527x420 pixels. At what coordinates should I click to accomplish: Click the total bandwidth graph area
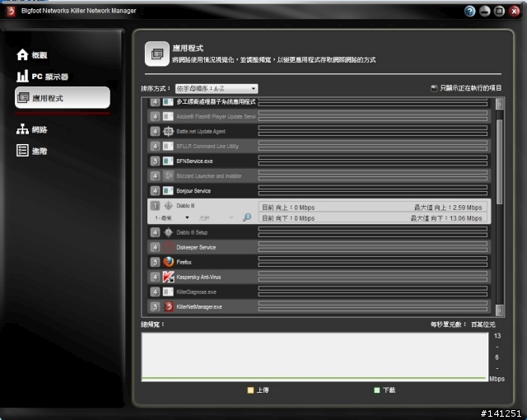tap(315, 357)
